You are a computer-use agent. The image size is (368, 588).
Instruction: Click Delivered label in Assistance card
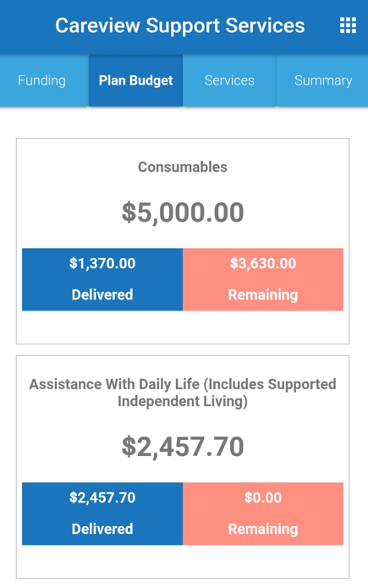(x=102, y=529)
